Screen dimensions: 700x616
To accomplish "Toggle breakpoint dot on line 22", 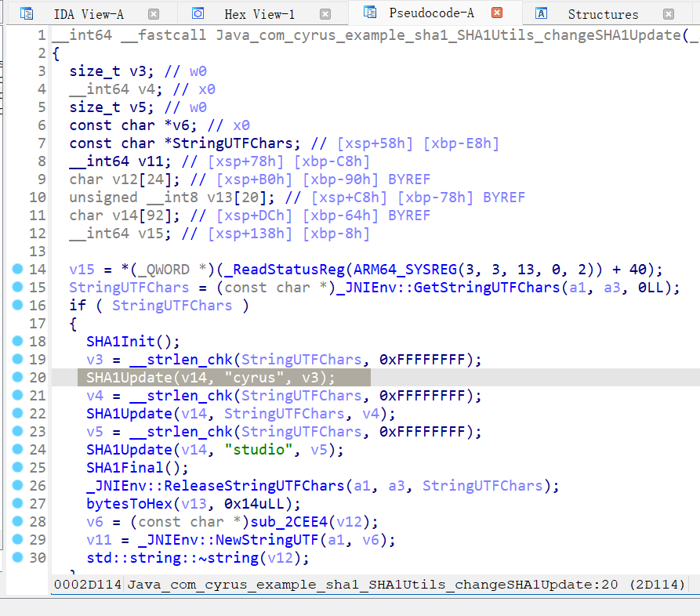I will click(x=17, y=413).
